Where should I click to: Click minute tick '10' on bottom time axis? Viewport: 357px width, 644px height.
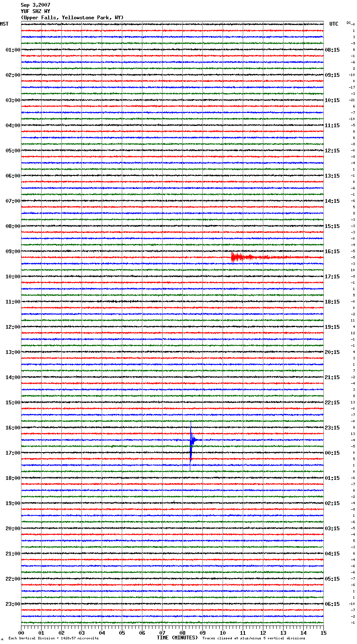point(223,633)
